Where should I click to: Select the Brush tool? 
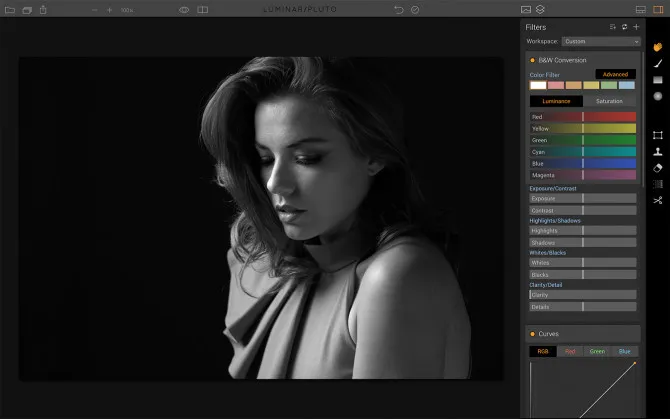[658, 63]
